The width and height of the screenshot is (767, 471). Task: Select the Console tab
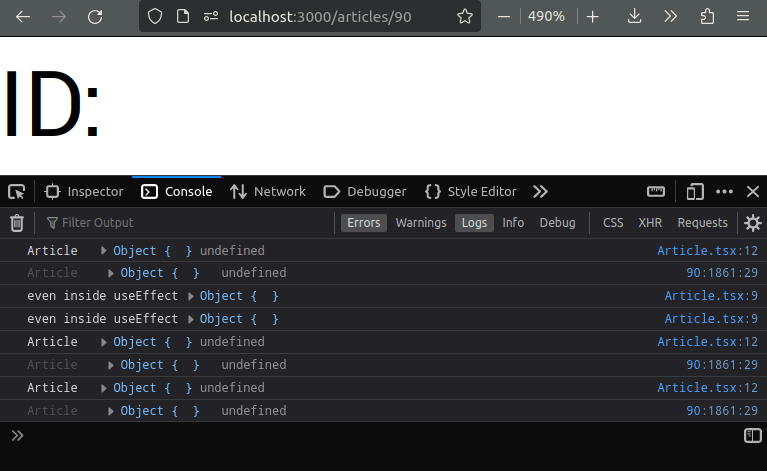coord(177,192)
